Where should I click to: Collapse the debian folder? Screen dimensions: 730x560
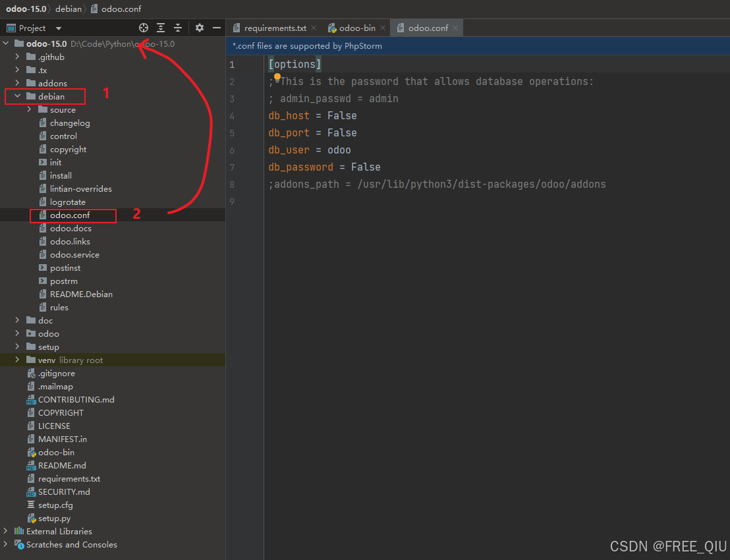tap(17, 96)
